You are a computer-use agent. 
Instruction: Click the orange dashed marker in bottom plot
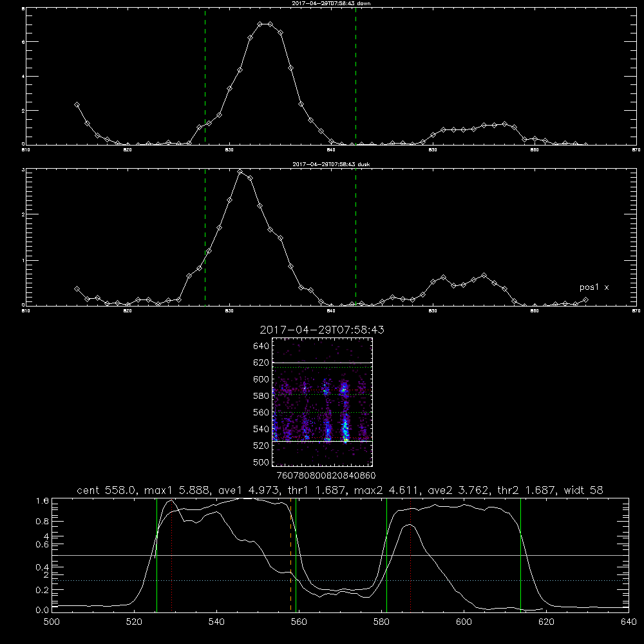pyautogui.click(x=291, y=554)
